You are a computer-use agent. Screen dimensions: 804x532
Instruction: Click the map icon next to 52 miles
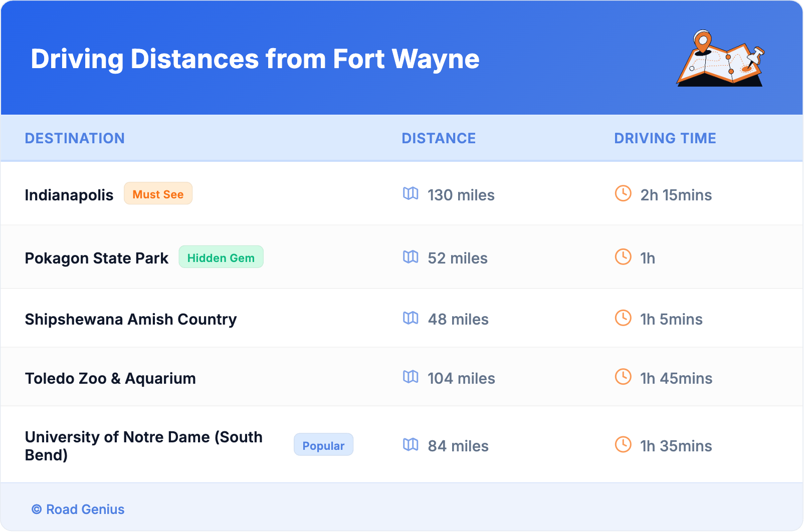[x=411, y=257]
